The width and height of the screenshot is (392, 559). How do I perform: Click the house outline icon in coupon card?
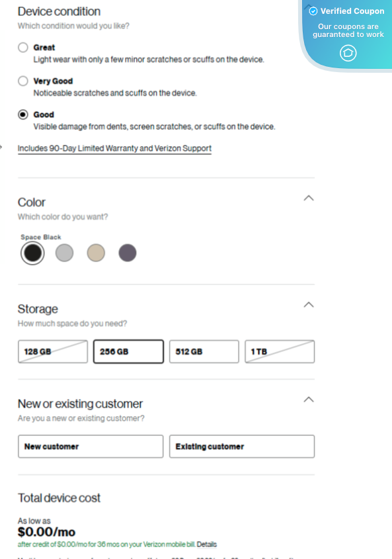point(348,53)
